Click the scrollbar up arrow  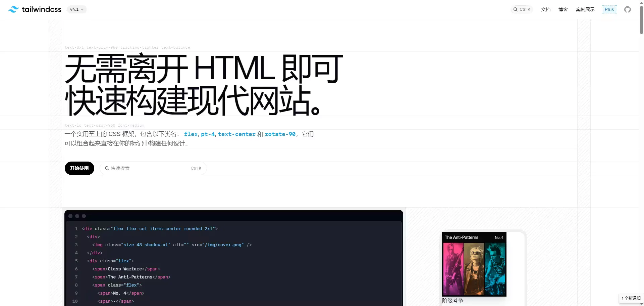coord(641,3)
